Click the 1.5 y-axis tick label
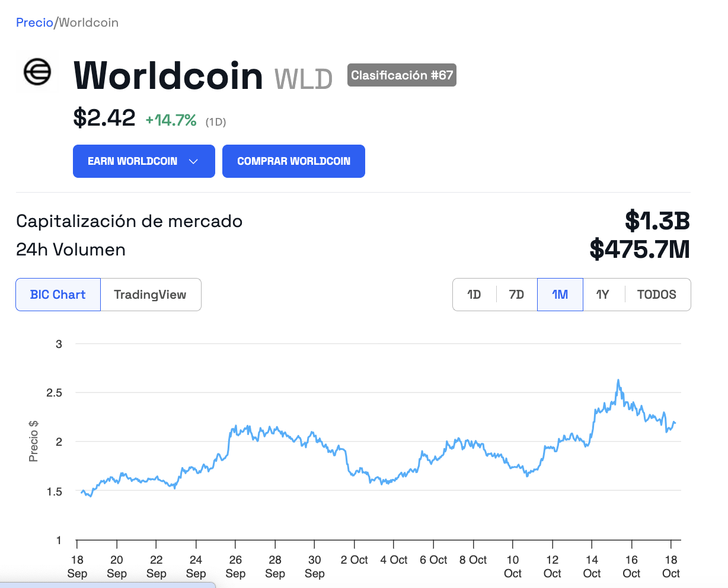 (x=54, y=491)
